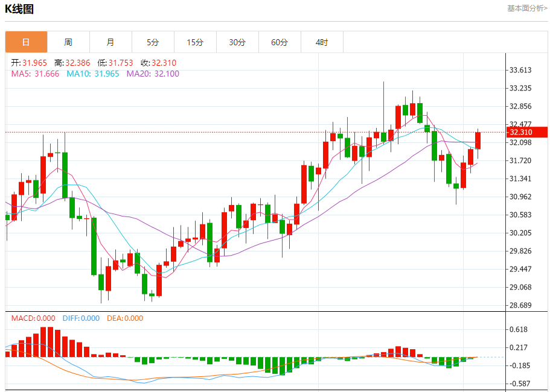Switch to the 日 daily chart tab
550x392 pixels.
click(26, 42)
